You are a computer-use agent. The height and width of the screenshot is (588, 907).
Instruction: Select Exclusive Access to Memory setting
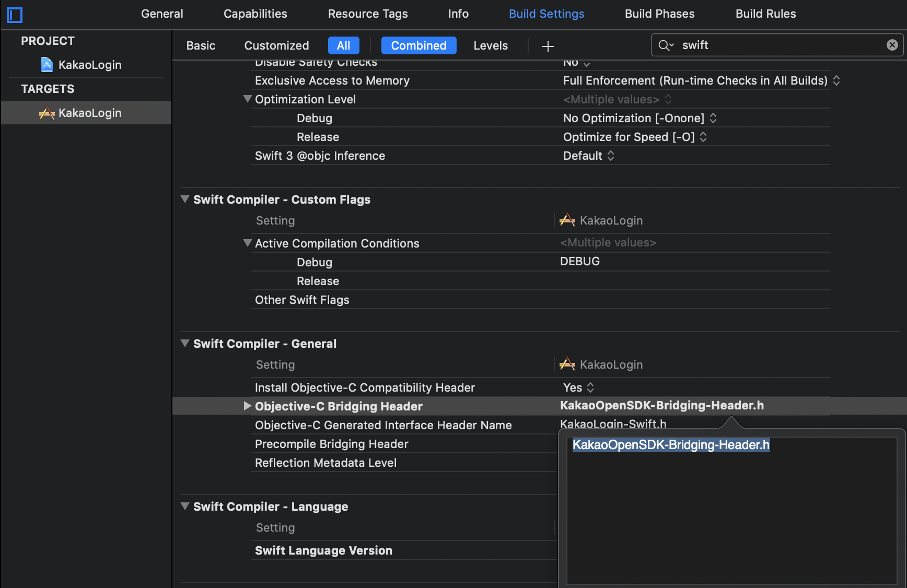[x=332, y=80]
